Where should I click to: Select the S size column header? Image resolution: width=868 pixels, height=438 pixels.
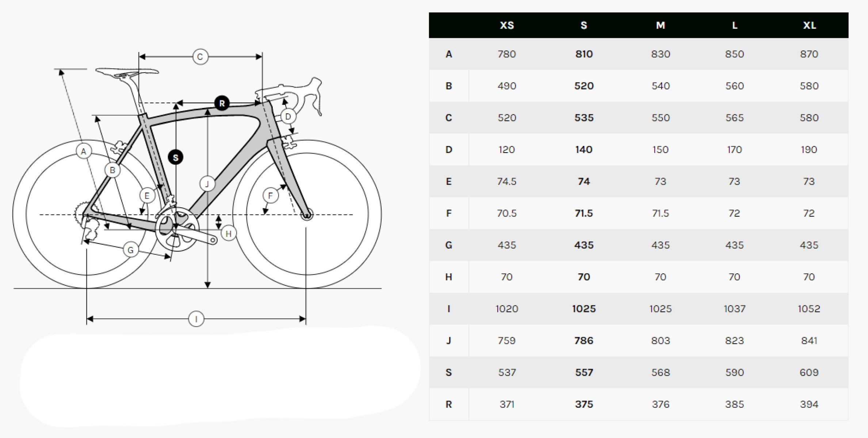point(584,26)
